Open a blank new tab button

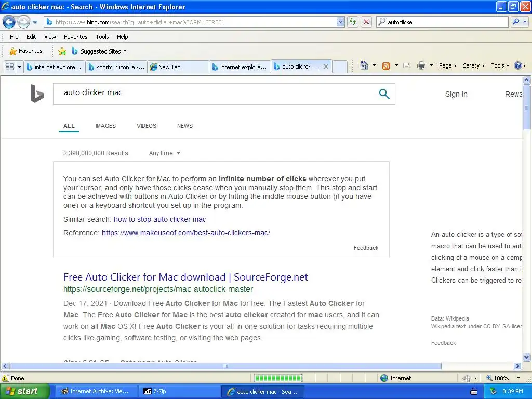pyautogui.click(x=340, y=67)
